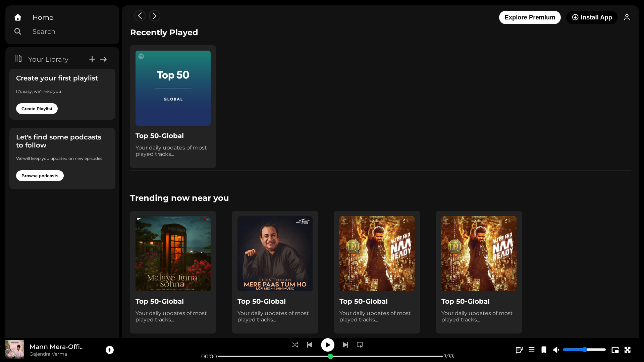Open the play queue icon
The height and width of the screenshot is (362, 644).
point(532,350)
